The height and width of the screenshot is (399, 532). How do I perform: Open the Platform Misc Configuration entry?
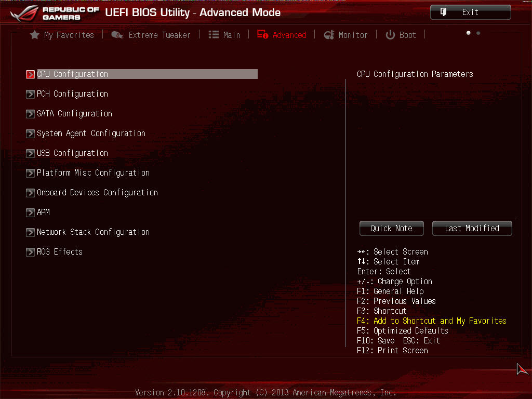pos(93,172)
